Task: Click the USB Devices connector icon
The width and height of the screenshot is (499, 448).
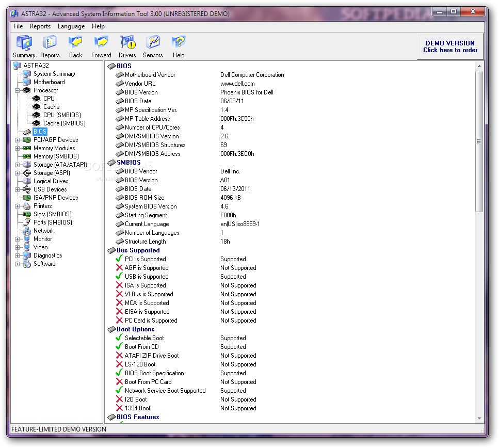Action: 27,189
